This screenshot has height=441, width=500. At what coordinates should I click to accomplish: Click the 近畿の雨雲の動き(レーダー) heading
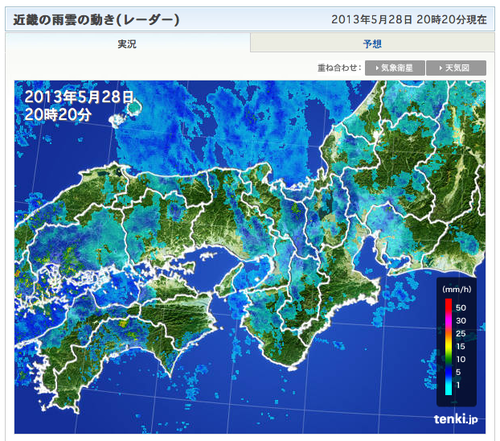coord(96,20)
